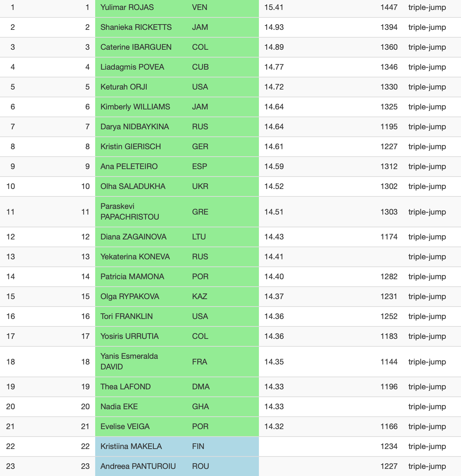Image resolution: width=461 pixels, height=476 pixels.
Task: Click Tori FRANKLIN's score 1252
Action: point(389,317)
